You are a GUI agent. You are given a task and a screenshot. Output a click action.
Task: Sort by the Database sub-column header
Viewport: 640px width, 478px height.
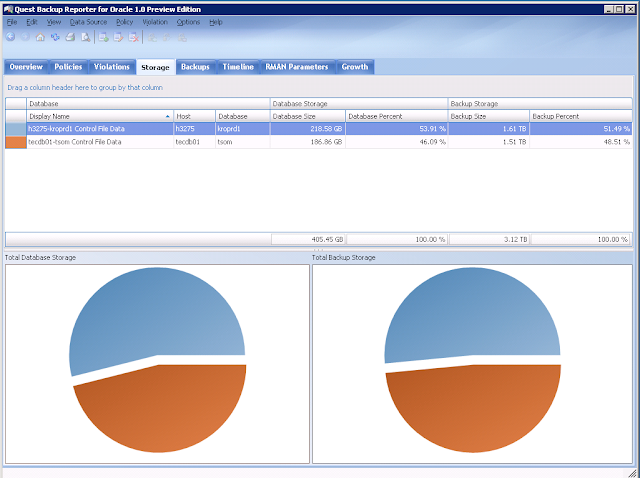click(242, 116)
